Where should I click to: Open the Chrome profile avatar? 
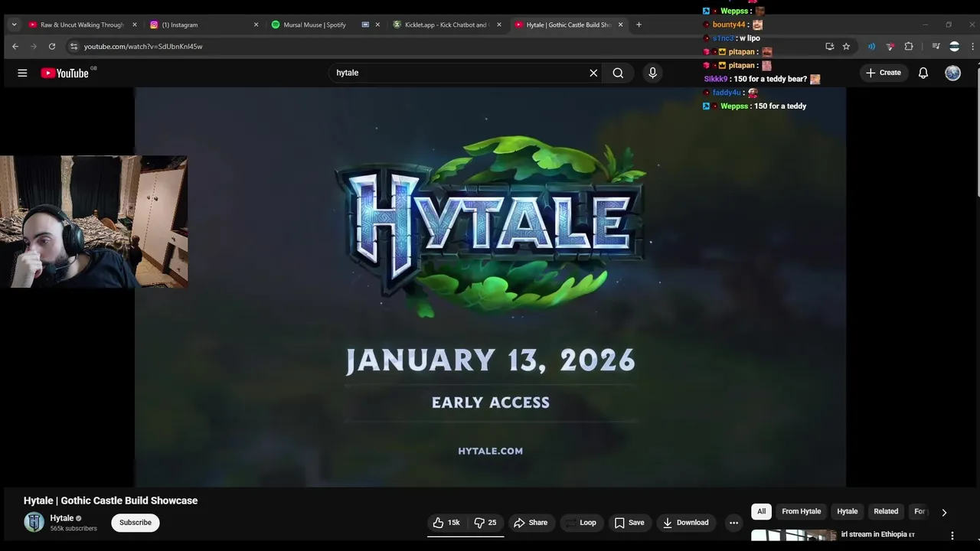[954, 47]
